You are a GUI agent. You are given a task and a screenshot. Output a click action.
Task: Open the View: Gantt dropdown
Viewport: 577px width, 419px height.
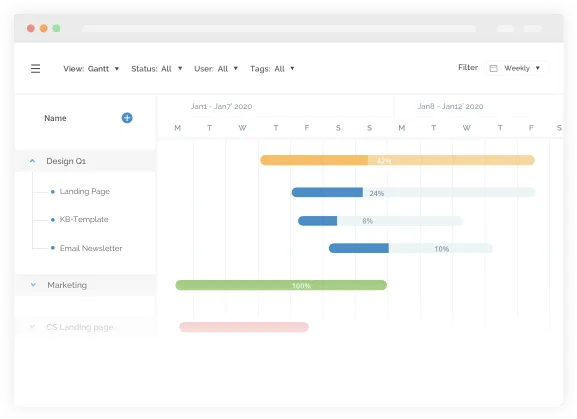pyautogui.click(x=91, y=68)
